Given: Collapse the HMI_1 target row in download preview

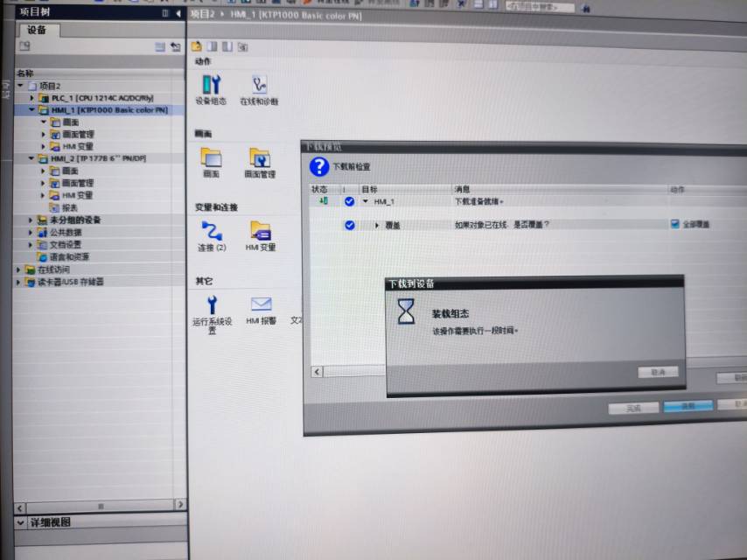Looking at the screenshot, I should coord(366,201).
